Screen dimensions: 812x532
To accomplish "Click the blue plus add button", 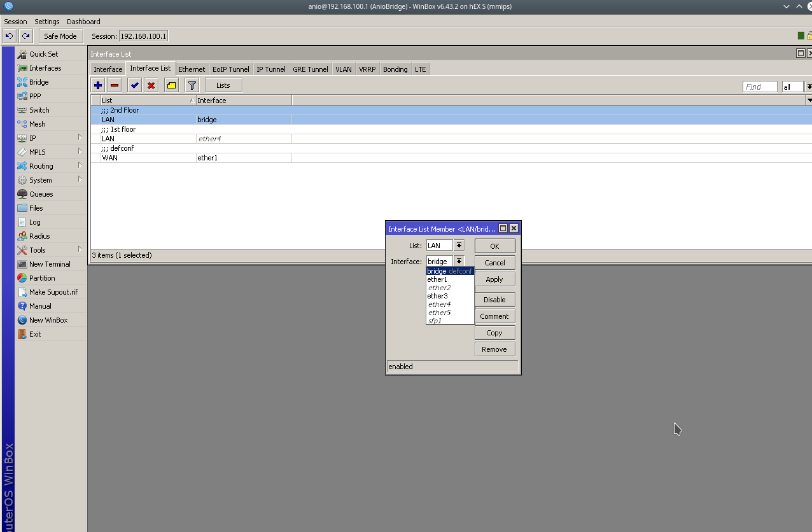I will (x=97, y=85).
